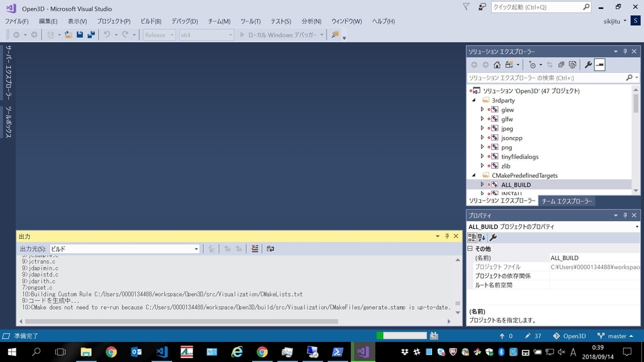Click the Save file toolbar icon
Screen dimensions: 644x362
click(80, 35)
